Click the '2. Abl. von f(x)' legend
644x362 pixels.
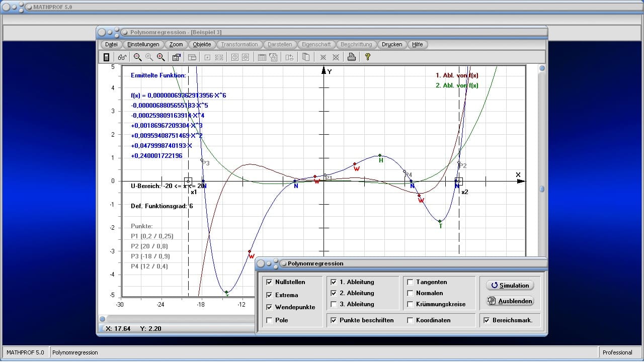pos(457,85)
